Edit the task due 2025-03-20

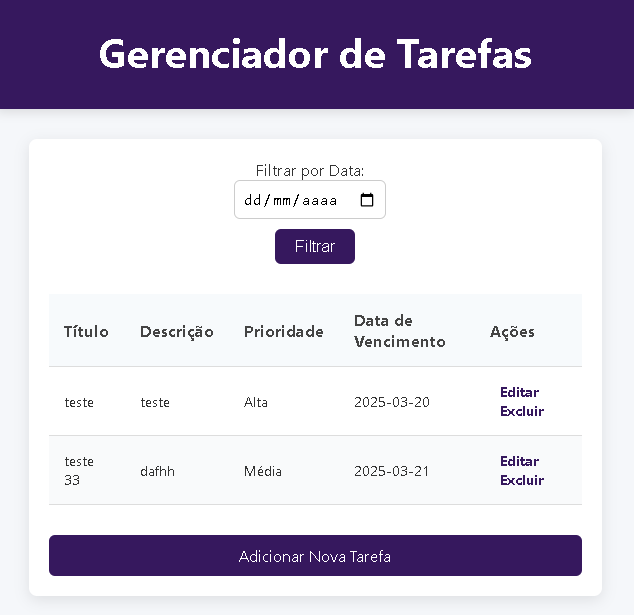pyautogui.click(x=519, y=392)
